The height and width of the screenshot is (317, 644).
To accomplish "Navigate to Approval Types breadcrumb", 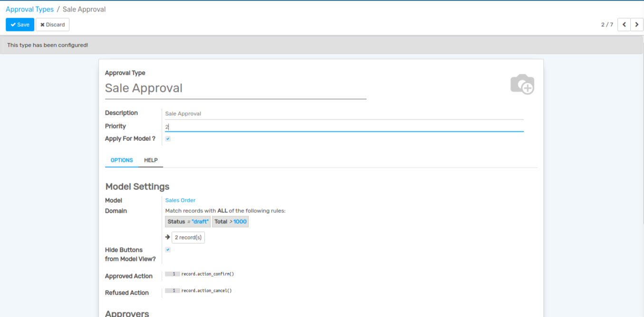I will [29, 10].
